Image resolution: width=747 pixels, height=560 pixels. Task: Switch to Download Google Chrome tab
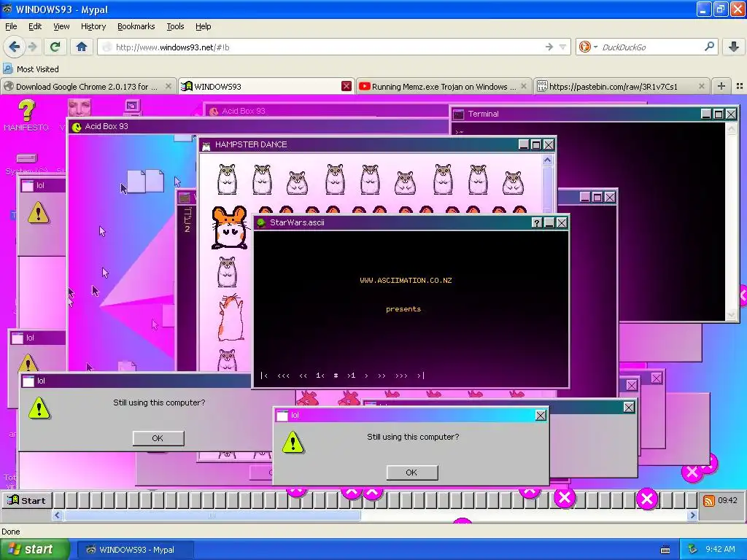[87, 86]
